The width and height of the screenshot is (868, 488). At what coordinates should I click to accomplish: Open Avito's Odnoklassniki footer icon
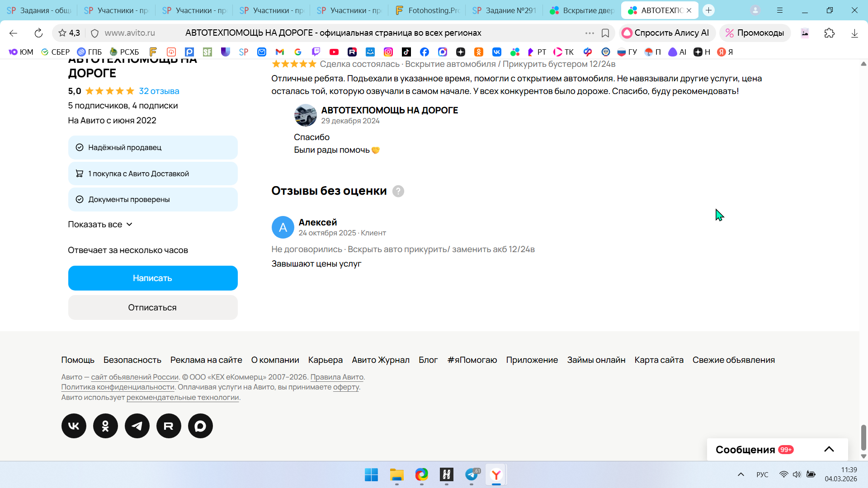coord(105,426)
